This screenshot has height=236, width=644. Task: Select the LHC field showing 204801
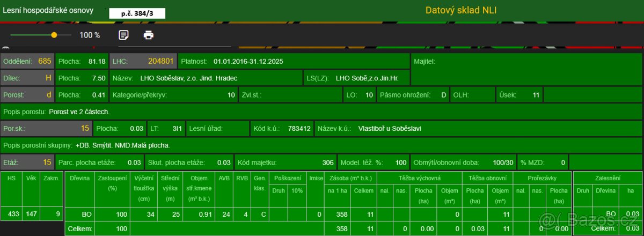tap(143, 61)
